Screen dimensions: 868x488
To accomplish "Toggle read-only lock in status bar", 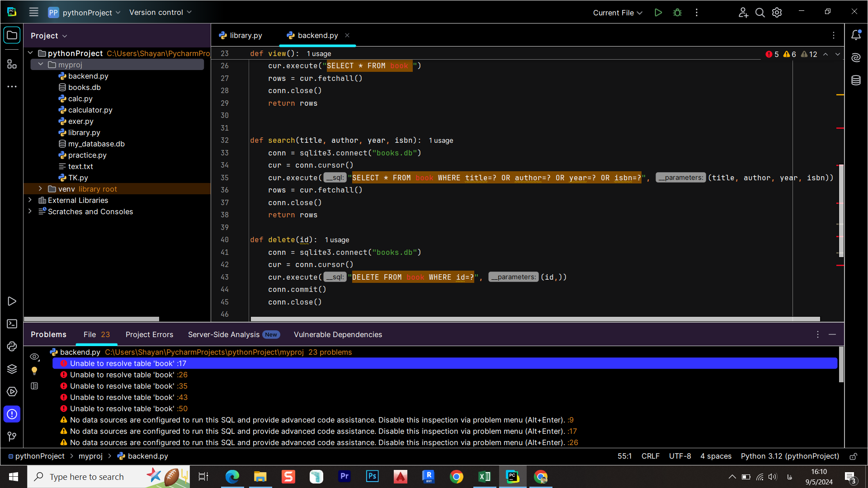I will (853, 456).
